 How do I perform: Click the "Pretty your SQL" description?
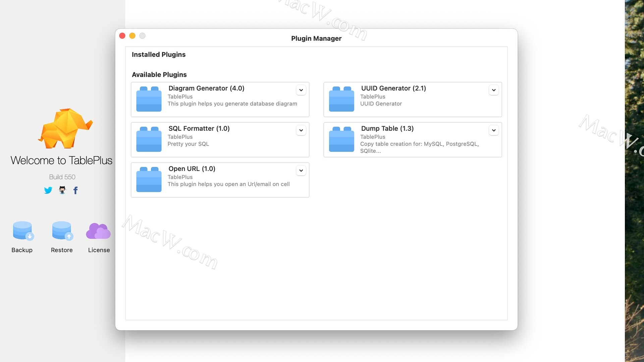188,144
